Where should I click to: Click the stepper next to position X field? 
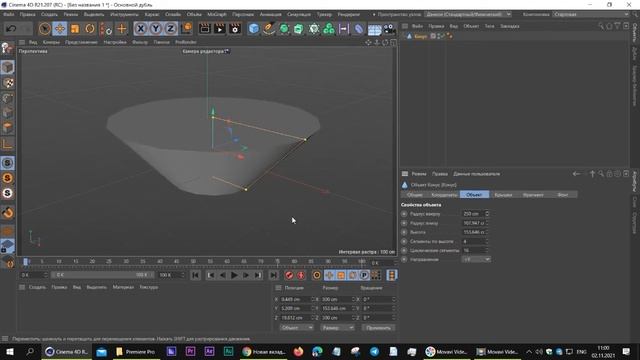(x=313, y=300)
